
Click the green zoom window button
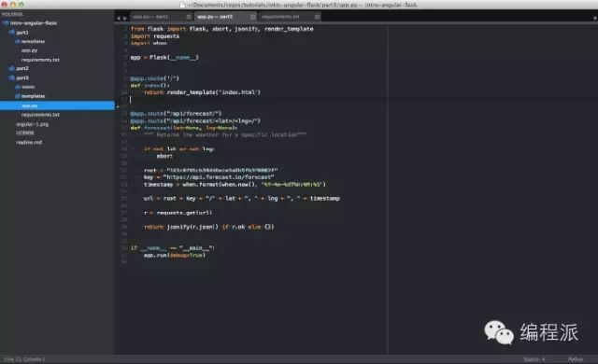[x=21, y=5]
